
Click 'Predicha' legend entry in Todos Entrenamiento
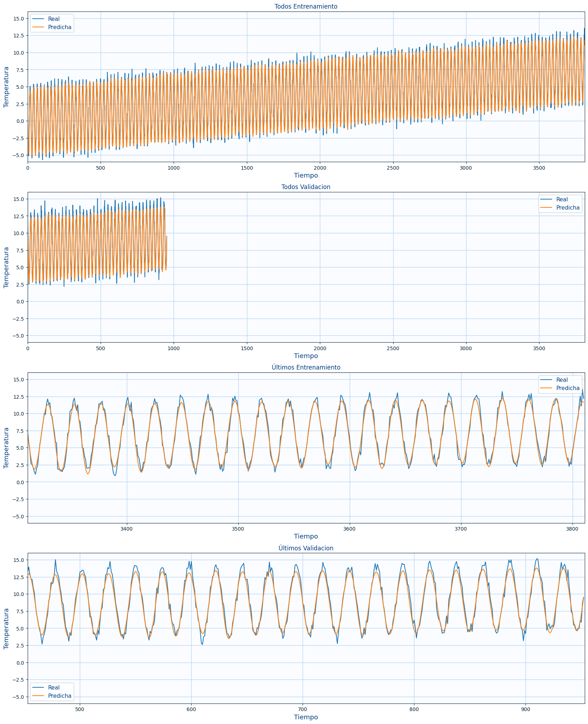click(59, 27)
